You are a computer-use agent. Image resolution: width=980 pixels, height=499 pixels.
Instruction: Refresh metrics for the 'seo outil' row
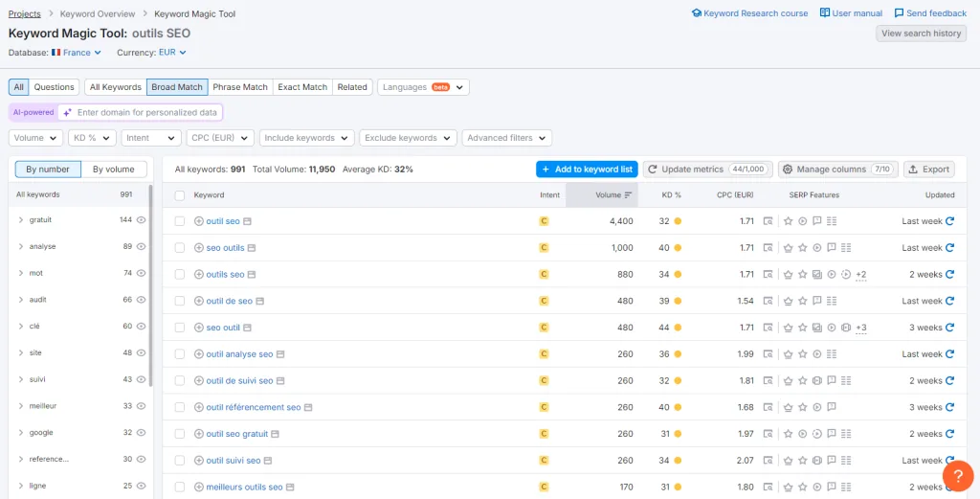tap(950, 328)
